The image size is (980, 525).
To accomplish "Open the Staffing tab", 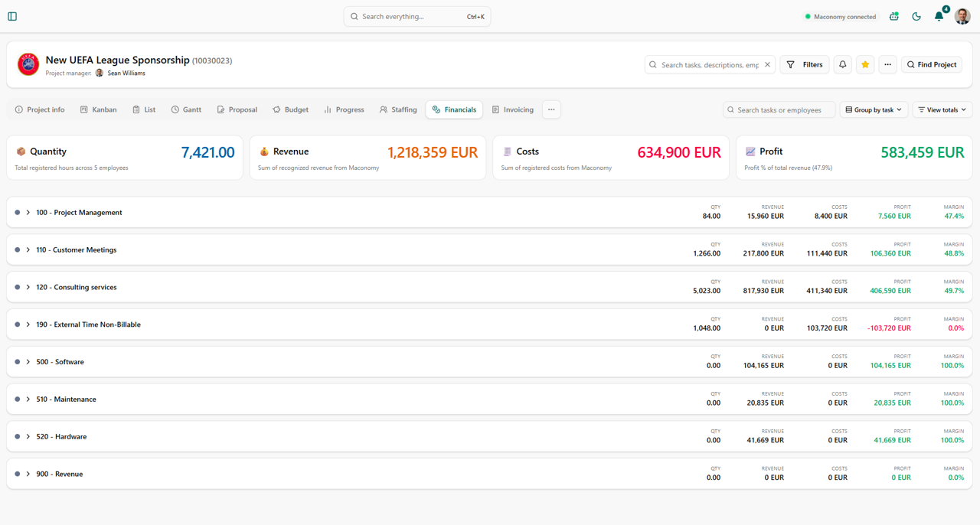I will pyautogui.click(x=398, y=109).
